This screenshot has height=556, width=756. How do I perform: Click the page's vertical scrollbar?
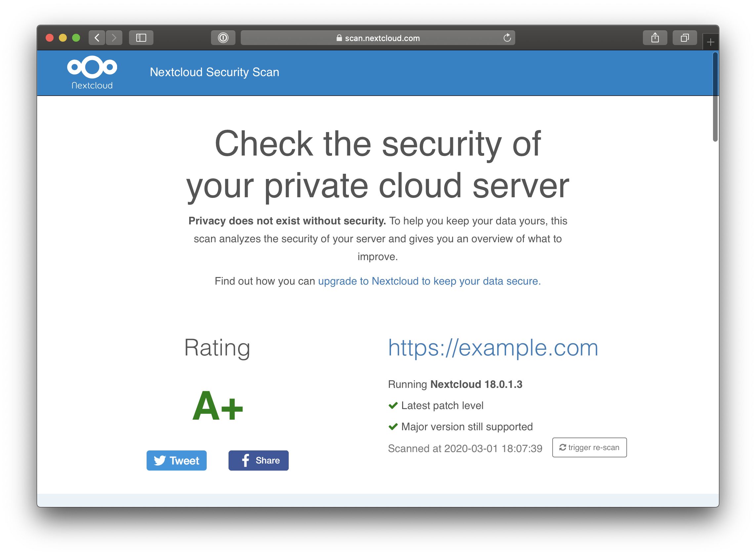pos(715,97)
